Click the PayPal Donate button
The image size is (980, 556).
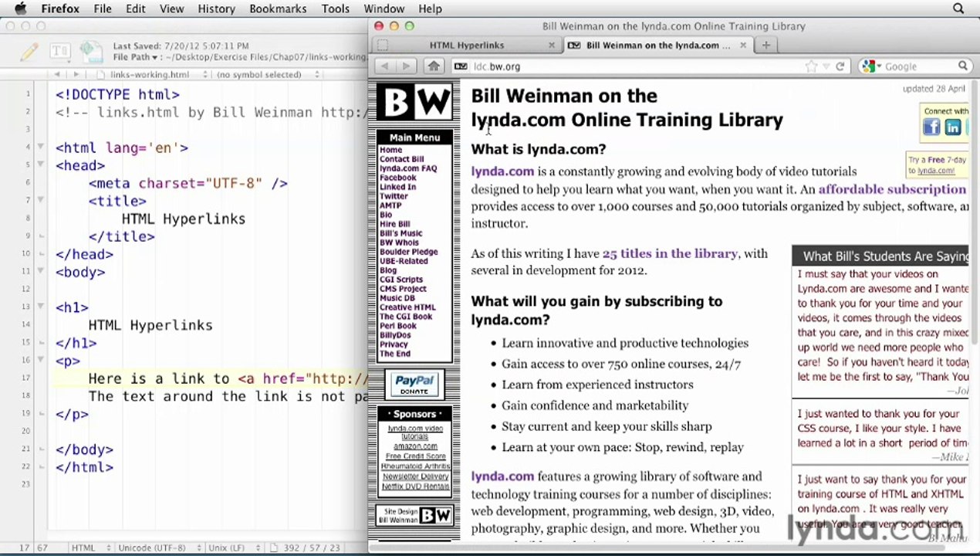414,383
